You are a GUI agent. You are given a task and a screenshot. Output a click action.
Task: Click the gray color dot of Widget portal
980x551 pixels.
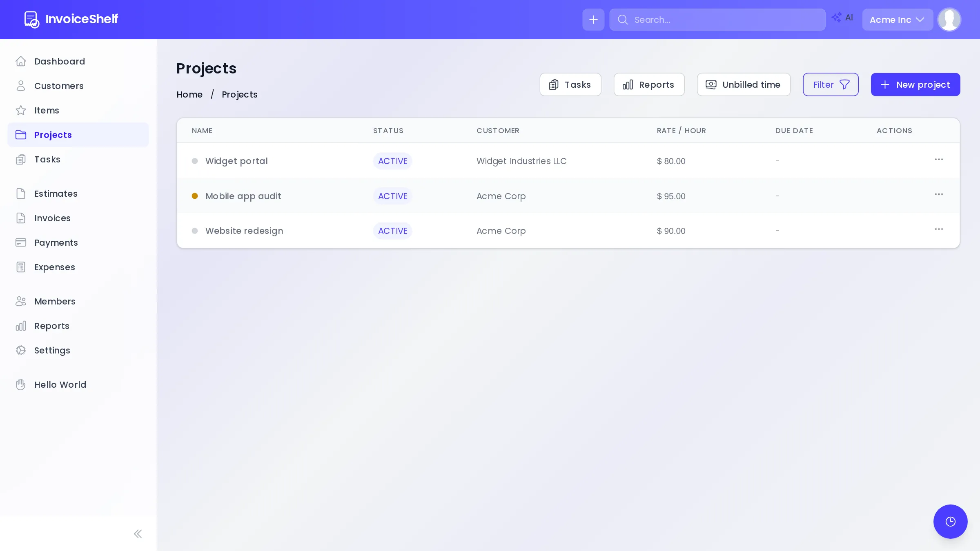(195, 161)
